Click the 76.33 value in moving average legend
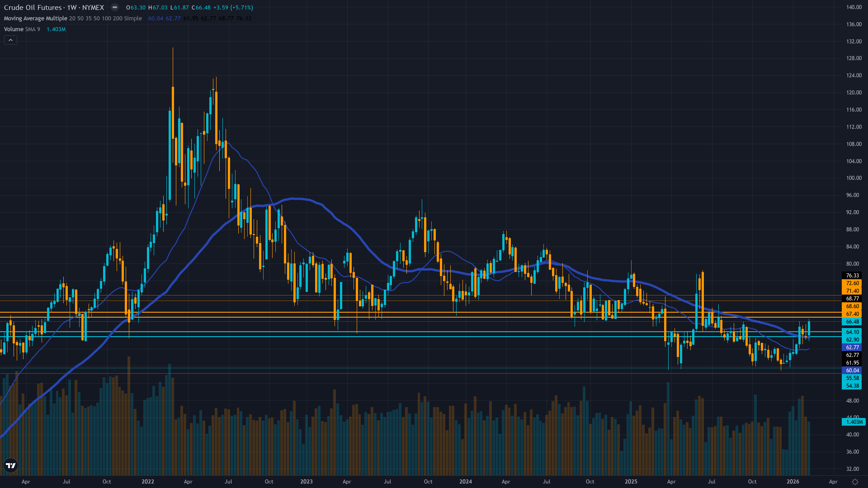This screenshot has height=488, width=868. pos(244,19)
